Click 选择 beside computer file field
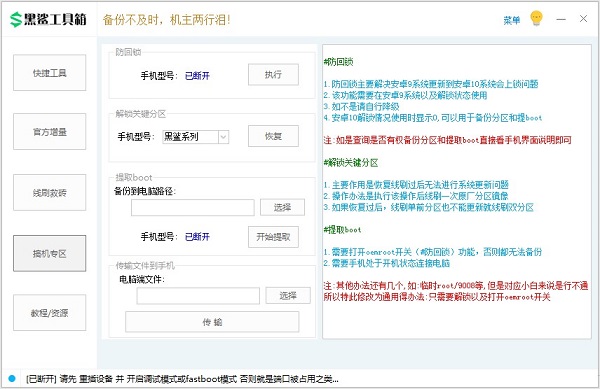This screenshot has width=600, height=389. [x=288, y=296]
